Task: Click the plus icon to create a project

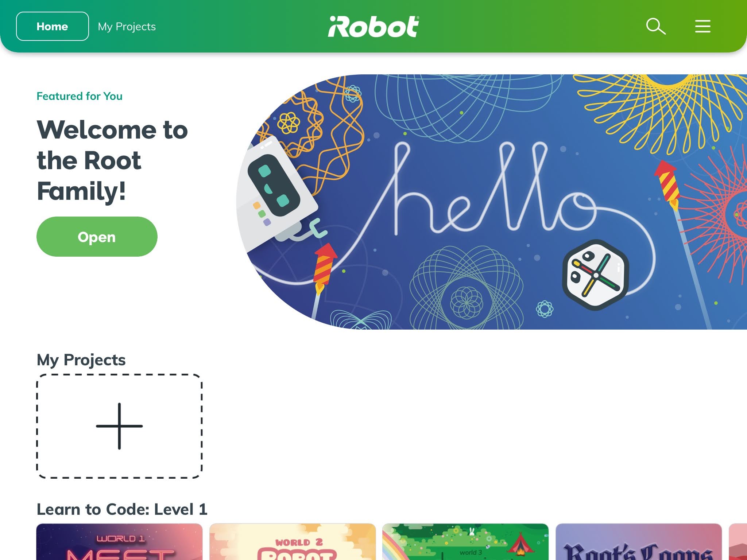Action: (x=119, y=426)
